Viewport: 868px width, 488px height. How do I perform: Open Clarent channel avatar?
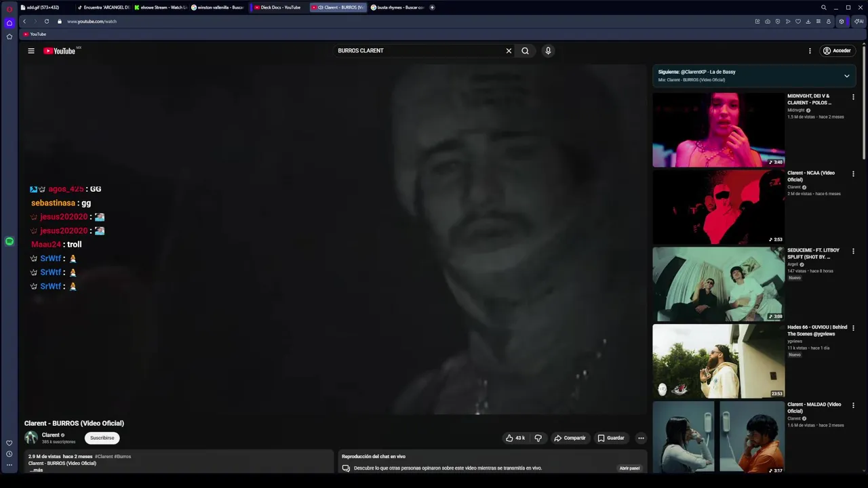[31, 438]
